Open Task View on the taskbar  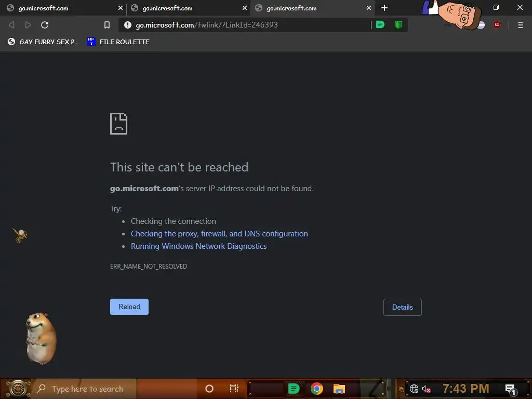[234, 389]
